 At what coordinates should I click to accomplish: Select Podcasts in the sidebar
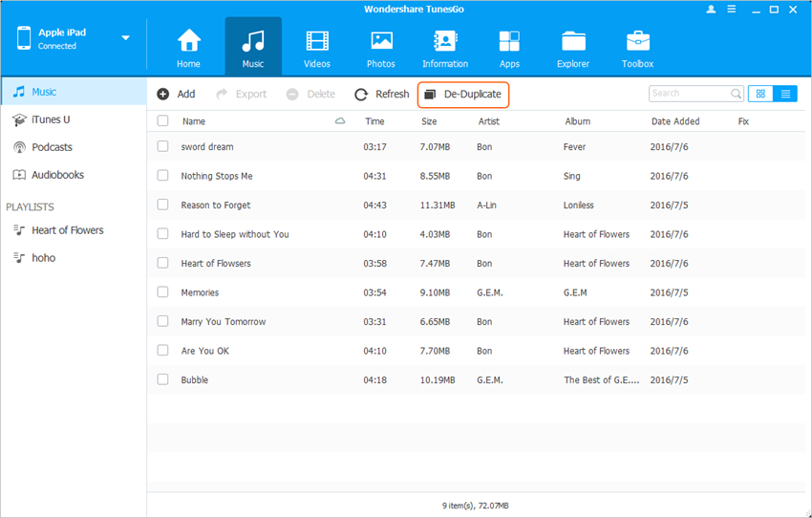point(52,147)
